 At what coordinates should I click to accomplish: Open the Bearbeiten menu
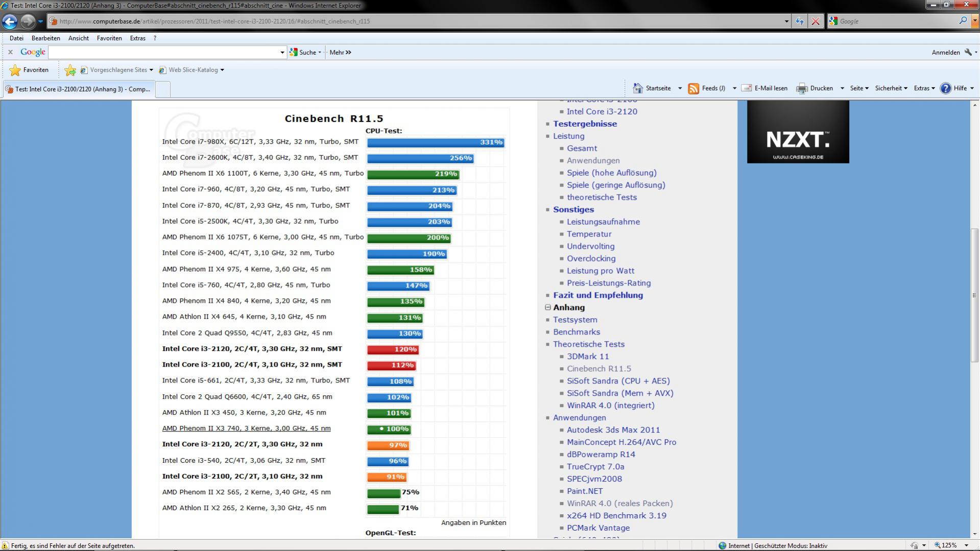(46, 38)
